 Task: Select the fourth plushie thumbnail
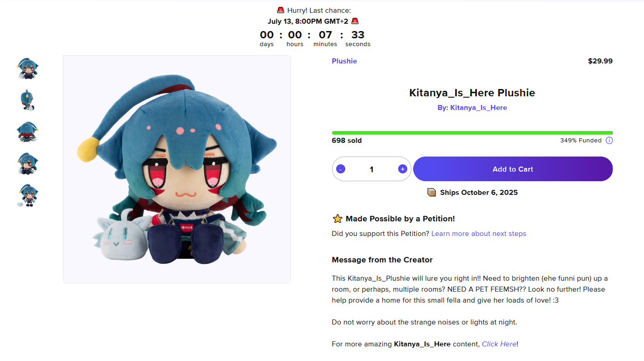(x=27, y=163)
